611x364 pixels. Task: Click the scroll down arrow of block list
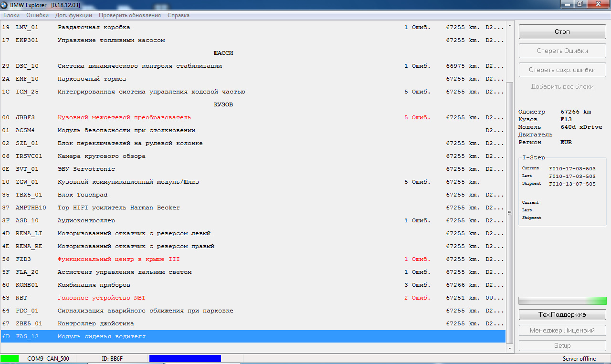click(x=510, y=349)
